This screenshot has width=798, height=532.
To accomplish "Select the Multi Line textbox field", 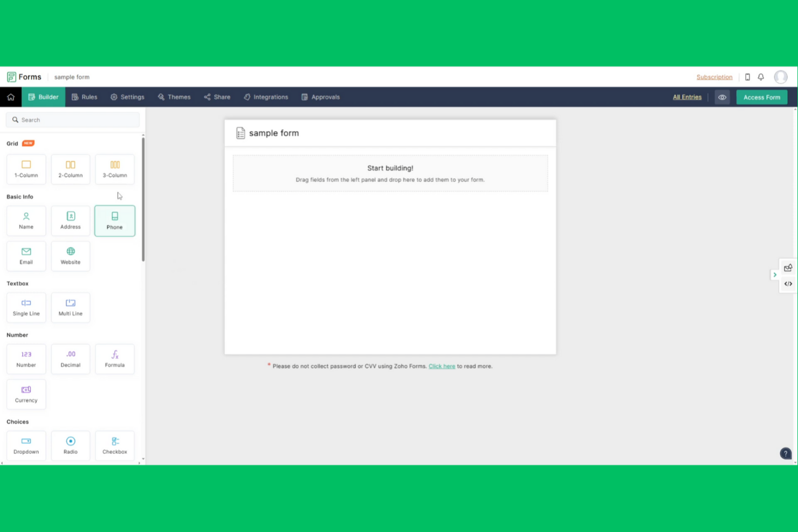I will click(70, 307).
